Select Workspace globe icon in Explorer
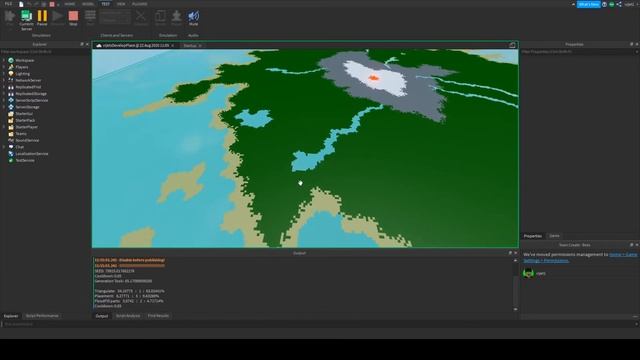640x360 pixels. [11, 60]
